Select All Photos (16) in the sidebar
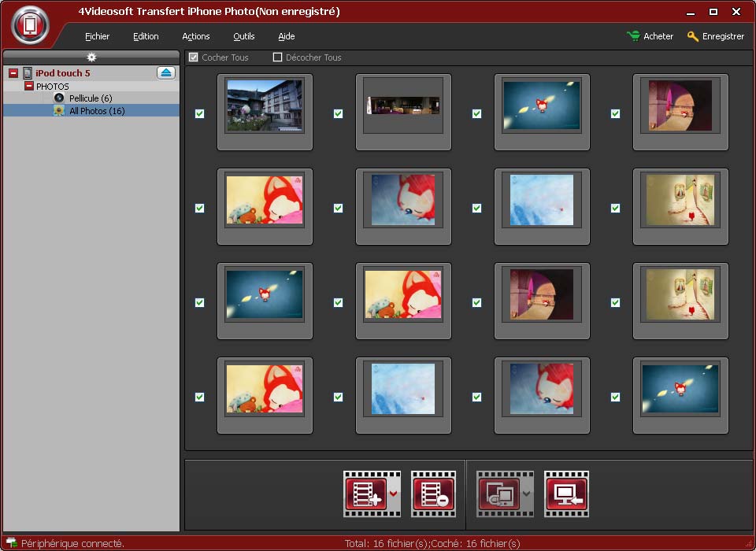The width and height of the screenshot is (756, 551). click(x=96, y=111)
